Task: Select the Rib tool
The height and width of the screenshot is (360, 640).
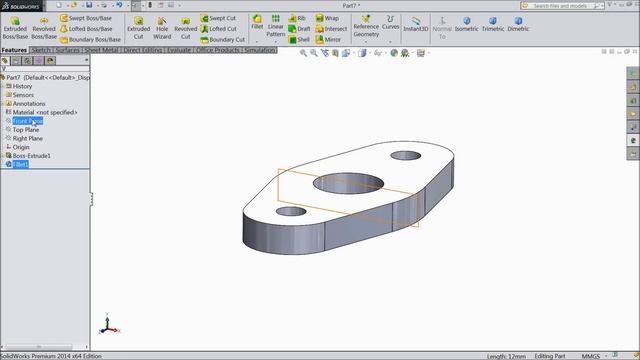Action: [297, 18]
